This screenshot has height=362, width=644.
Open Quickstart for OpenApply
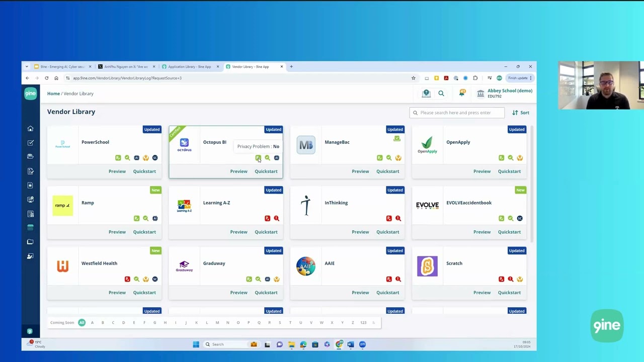click(509, 171)
